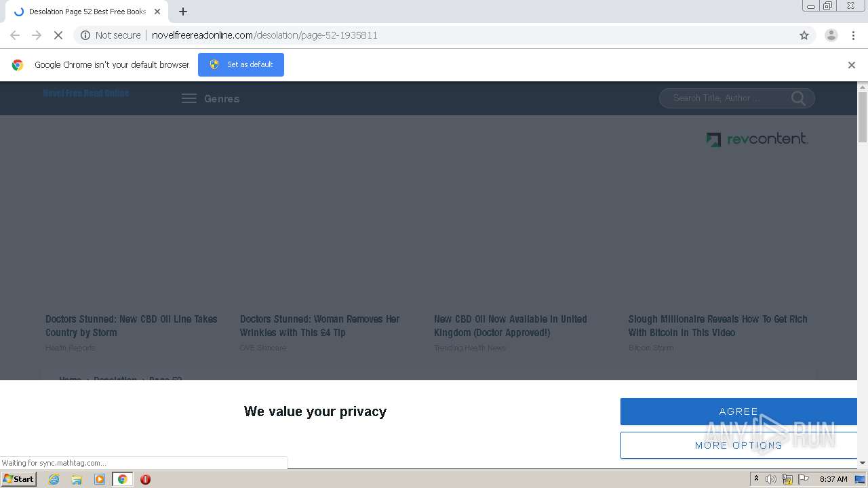This screenshot has height=488, width=868.
Task: Click the search magnifier icon
Action: point(799,98)
